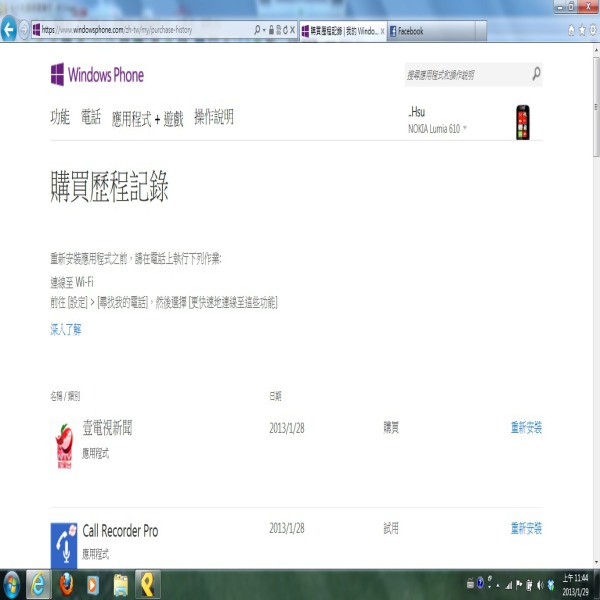Click the search magnifier in address bar
600x600 pixels.
click(257, 29)
